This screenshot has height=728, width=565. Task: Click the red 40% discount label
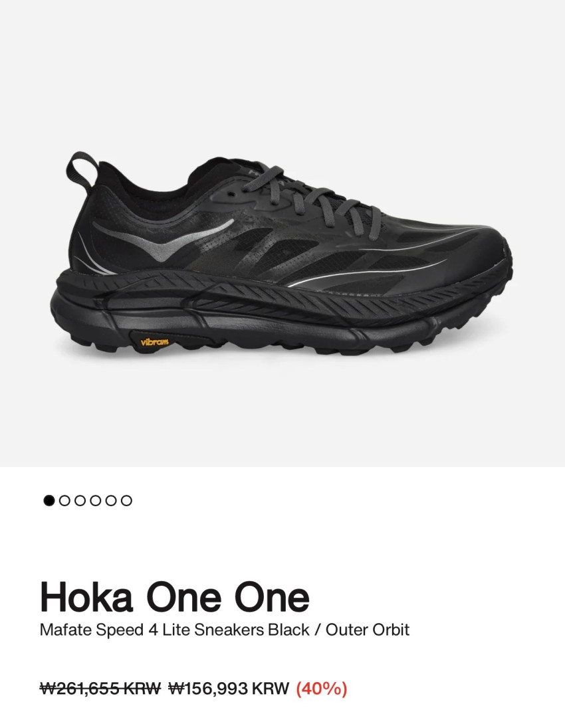click(322, 688)
